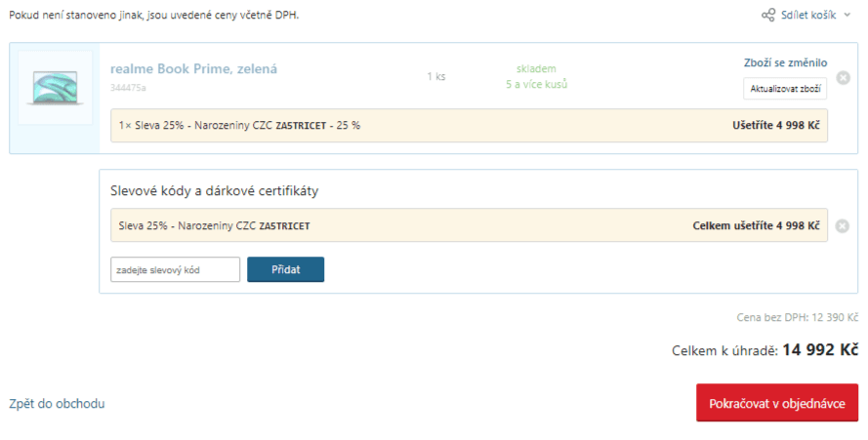Click the skladem availability text
Viewport: 868px width, 440px height.
[x=536, y=68]
